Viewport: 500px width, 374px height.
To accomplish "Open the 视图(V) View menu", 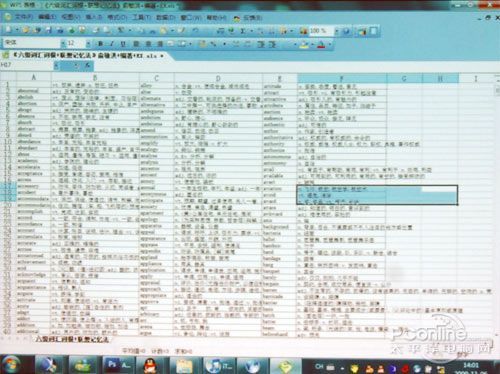I will 70,17.
